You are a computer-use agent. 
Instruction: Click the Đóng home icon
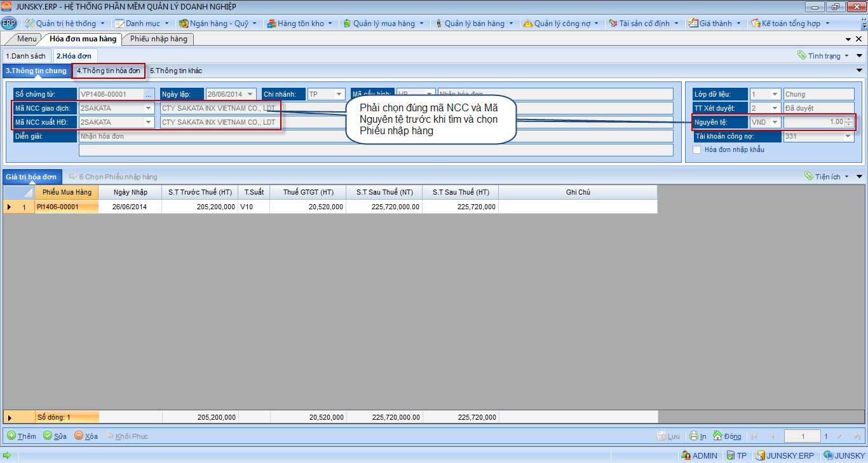[718, 436]
